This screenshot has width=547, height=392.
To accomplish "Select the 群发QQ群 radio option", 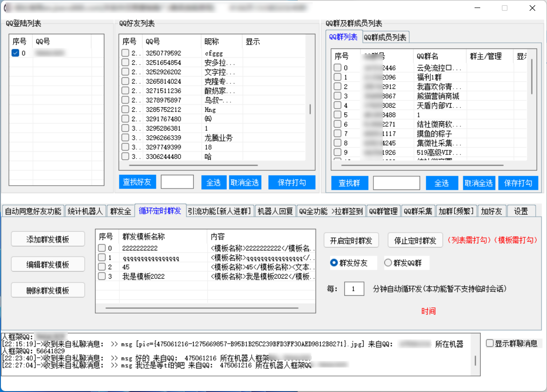I will point(388,263).
